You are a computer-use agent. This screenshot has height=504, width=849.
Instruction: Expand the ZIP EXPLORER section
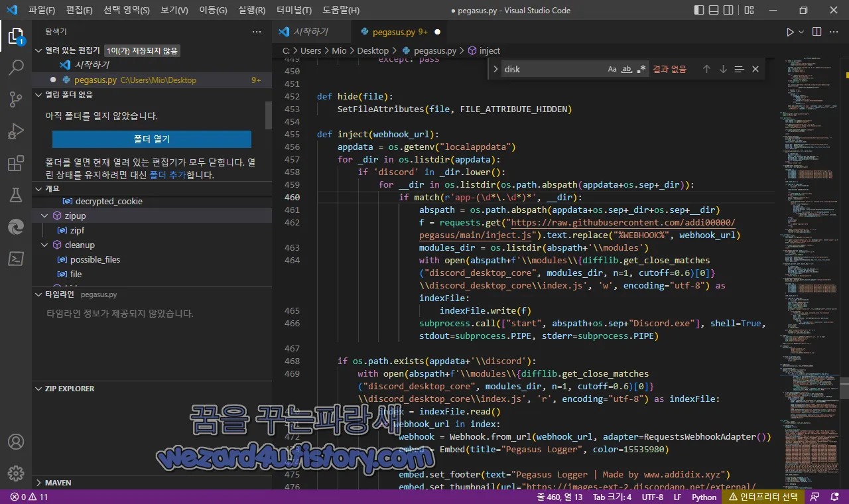(x=38, y=389)
